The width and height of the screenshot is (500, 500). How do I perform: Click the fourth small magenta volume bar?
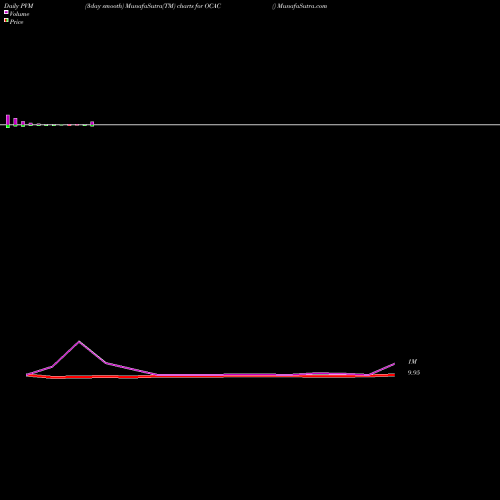click(31, 124)
